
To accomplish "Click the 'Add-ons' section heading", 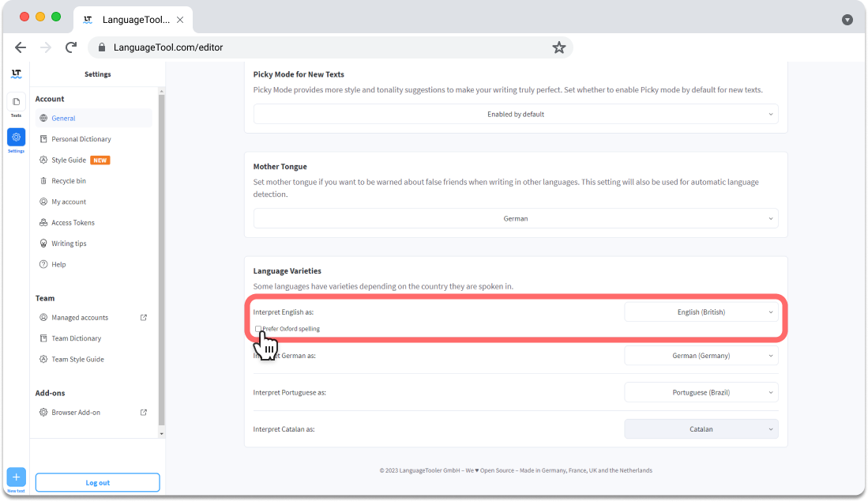I will click(x=51, y=393).
